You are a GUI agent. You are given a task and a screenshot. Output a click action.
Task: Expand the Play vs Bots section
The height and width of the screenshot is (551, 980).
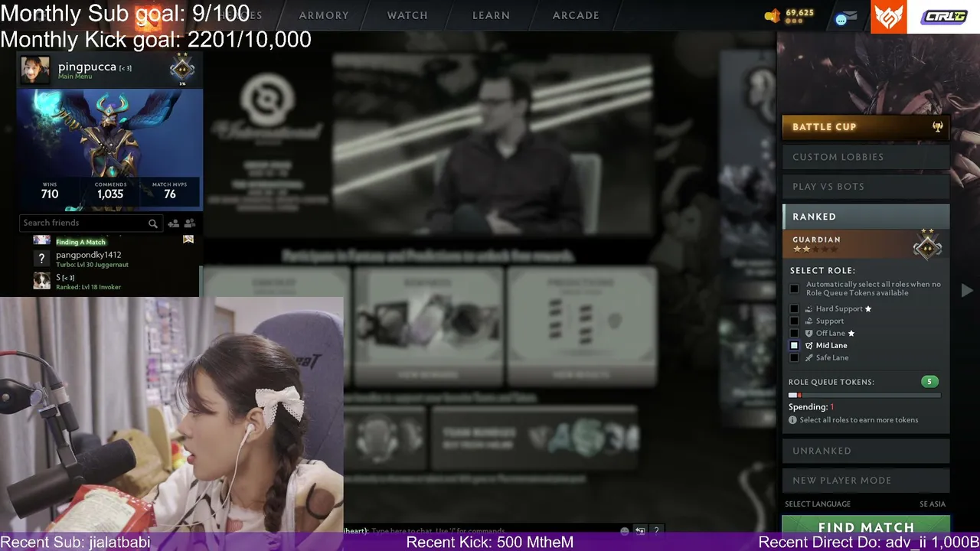pos(866,187)
